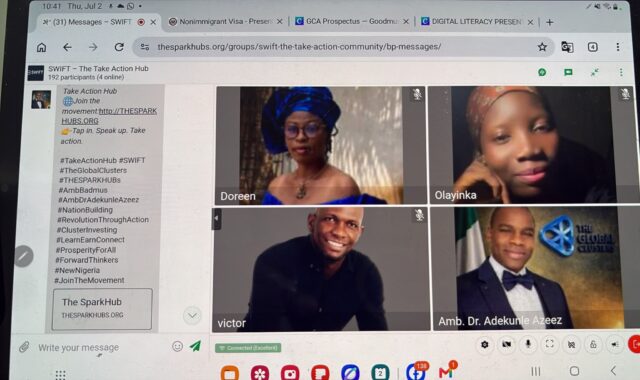Collapse the chat side panel arrow
This screenshot has width=640, height=380.
(217, 218)
